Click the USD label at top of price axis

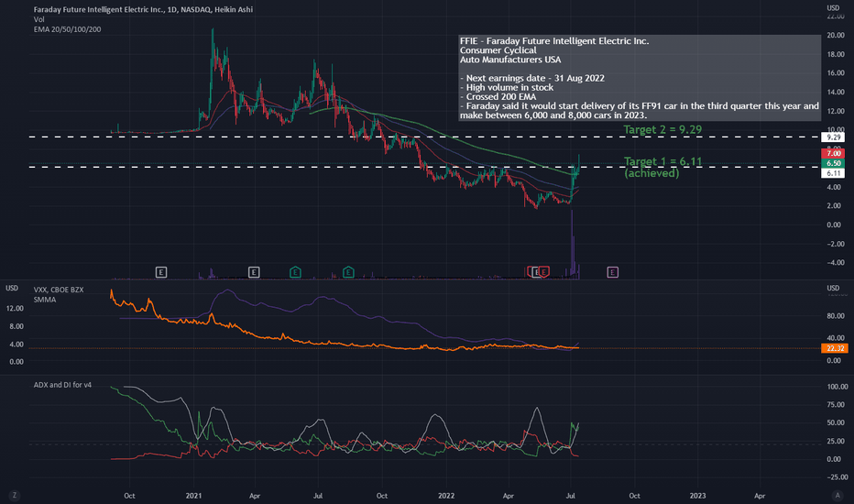point(833,7)
